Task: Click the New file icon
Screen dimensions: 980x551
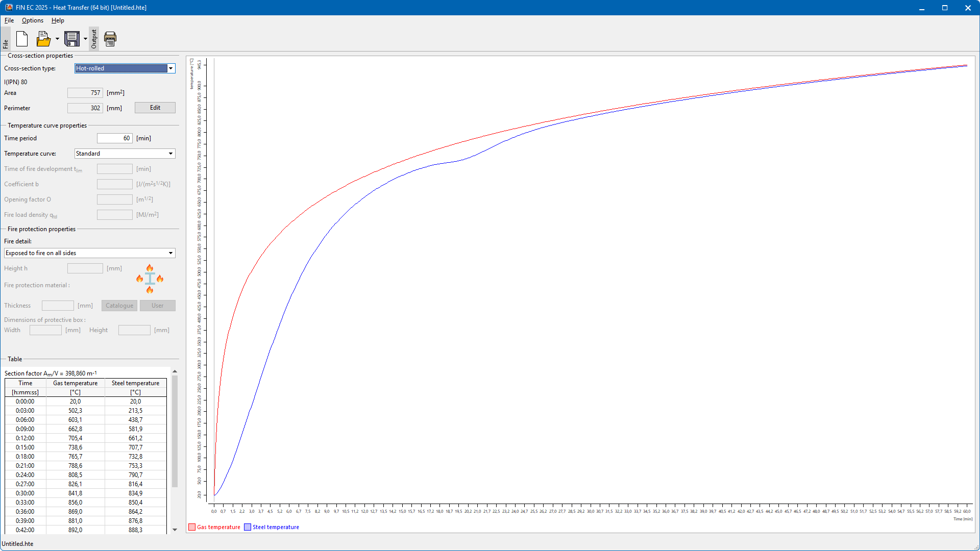Action: pos(22,39)
